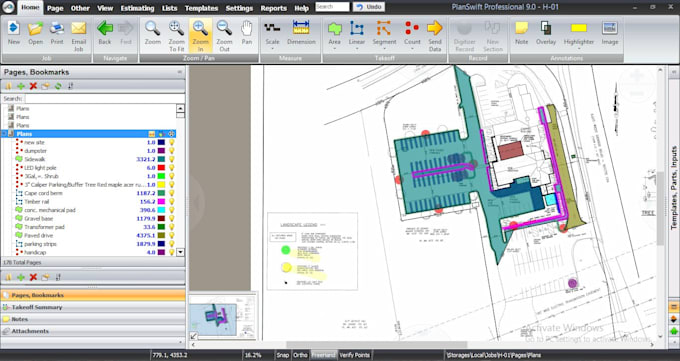
Task: Click red X below 178 Total Pages
Action: tap(33, 277)
